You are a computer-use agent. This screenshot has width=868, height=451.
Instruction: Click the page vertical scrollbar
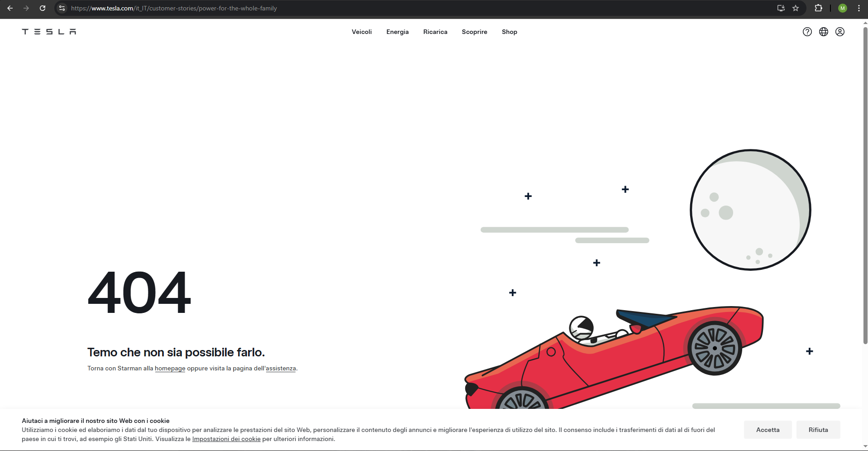pyautogui.click(x=865, y=186)
